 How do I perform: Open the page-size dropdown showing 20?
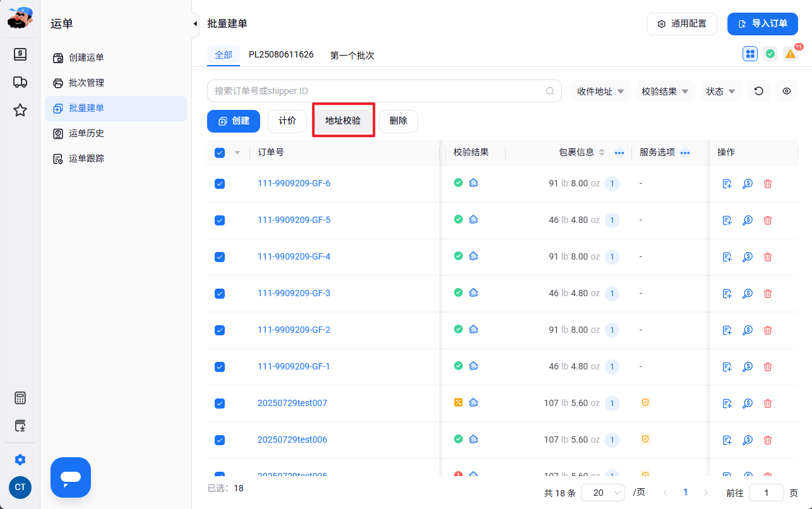coord(602,493)
